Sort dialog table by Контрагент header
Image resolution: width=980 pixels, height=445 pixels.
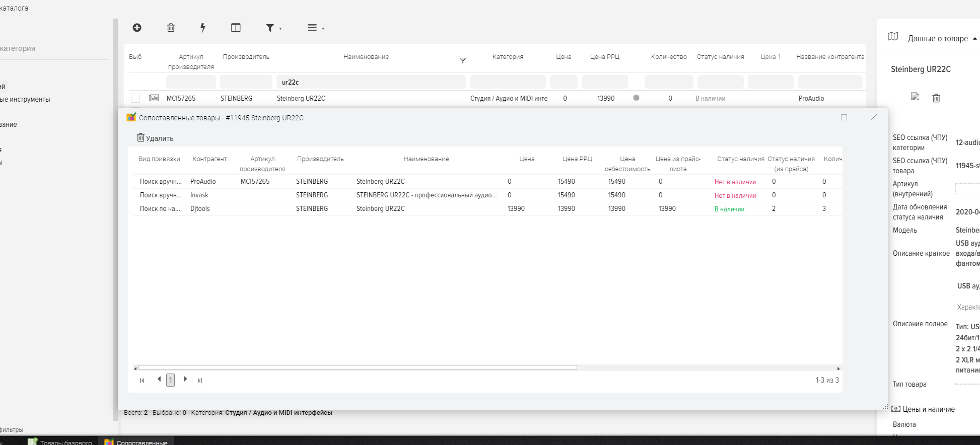point(209,159)
